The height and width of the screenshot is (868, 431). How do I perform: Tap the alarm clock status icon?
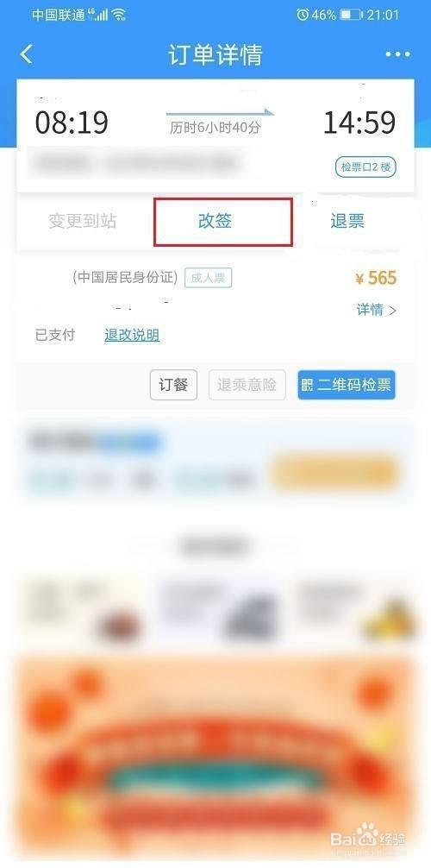coord(302,15)
